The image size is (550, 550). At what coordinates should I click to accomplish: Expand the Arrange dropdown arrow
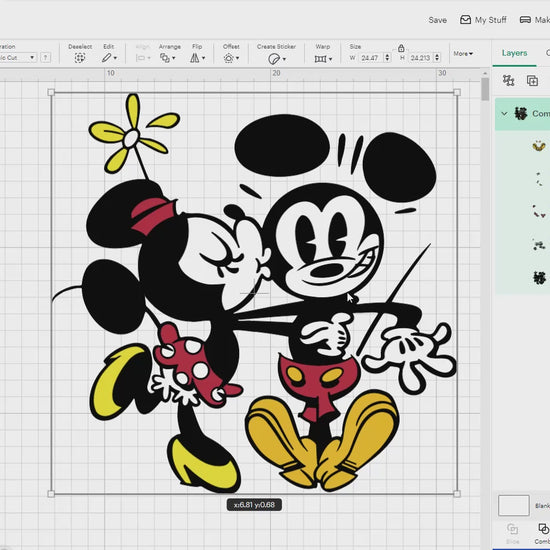pos(174,58)
